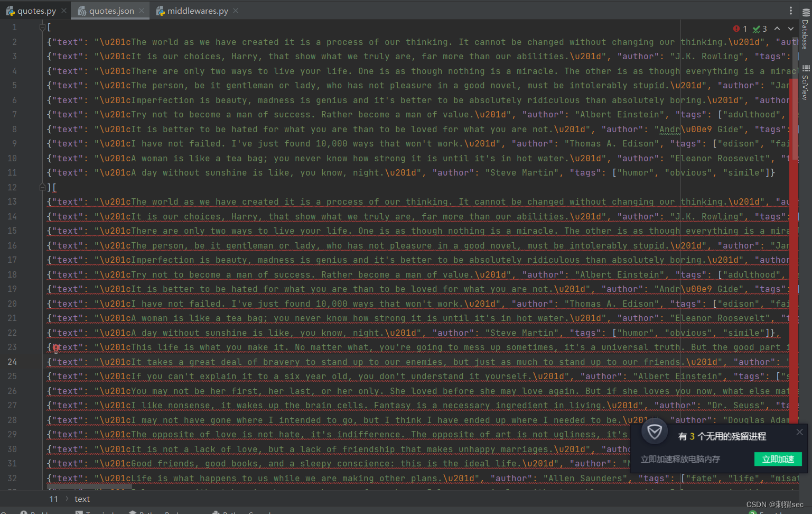Open the editor tabs more-options menu

[790, 11]
